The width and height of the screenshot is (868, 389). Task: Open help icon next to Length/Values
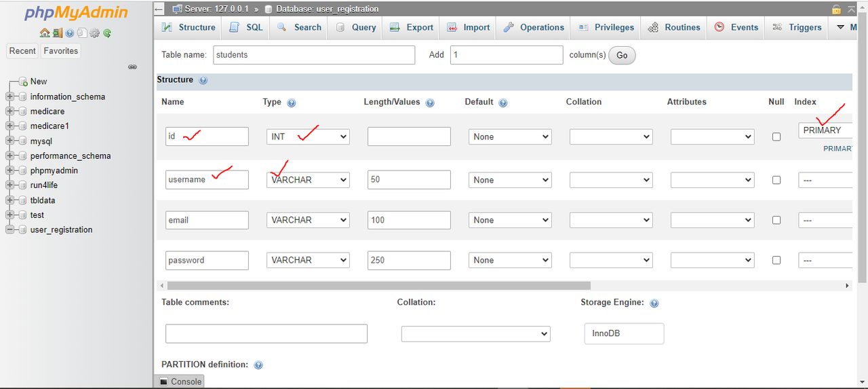430,103
